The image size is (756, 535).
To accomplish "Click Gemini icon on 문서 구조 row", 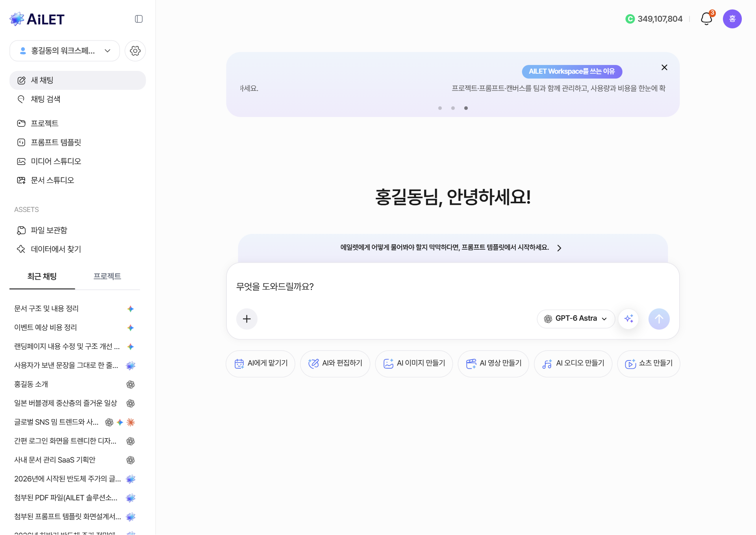I will pyautogui.click(x=131, y=309).
